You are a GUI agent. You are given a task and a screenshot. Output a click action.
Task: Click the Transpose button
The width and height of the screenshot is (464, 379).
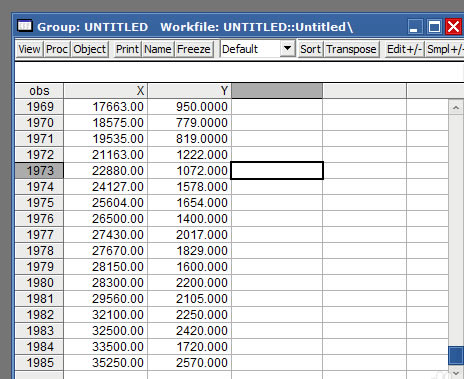(351, 49)
